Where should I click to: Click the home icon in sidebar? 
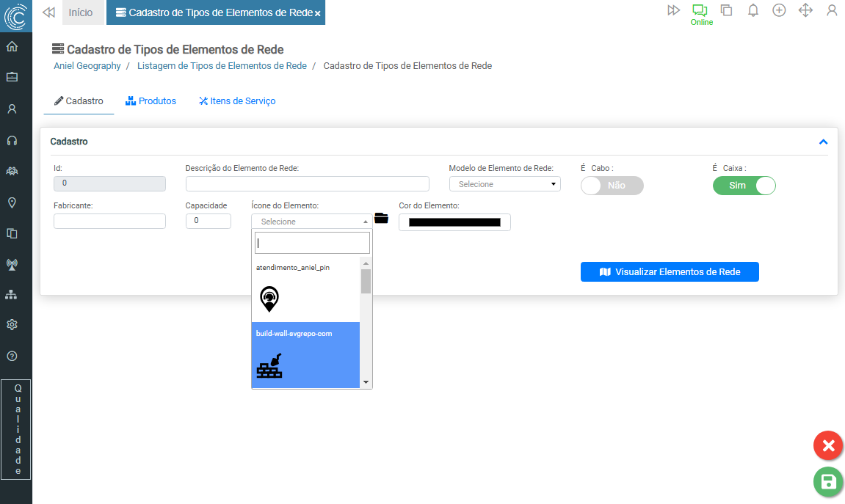(x=12, y=47)
